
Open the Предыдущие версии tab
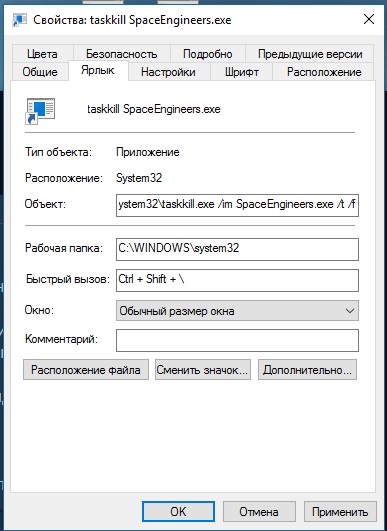click(x=310, y=54)
